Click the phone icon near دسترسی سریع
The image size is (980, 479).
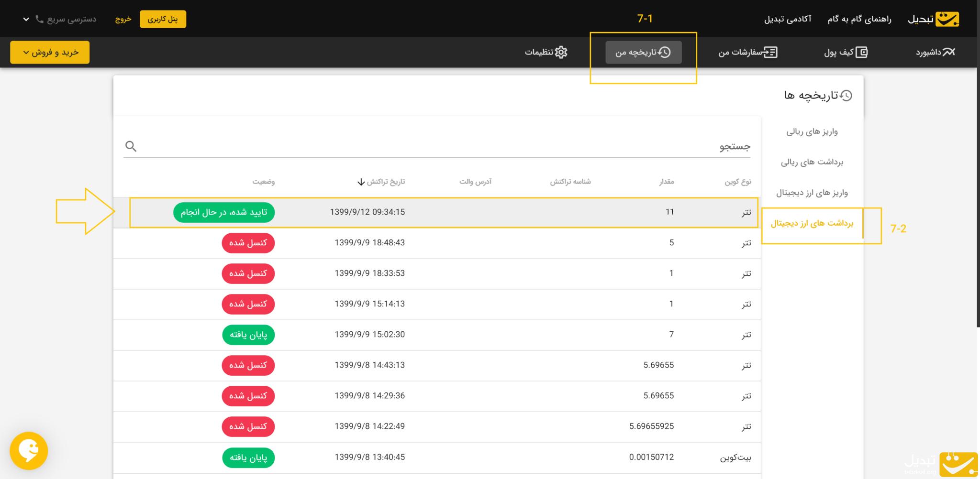39,20
